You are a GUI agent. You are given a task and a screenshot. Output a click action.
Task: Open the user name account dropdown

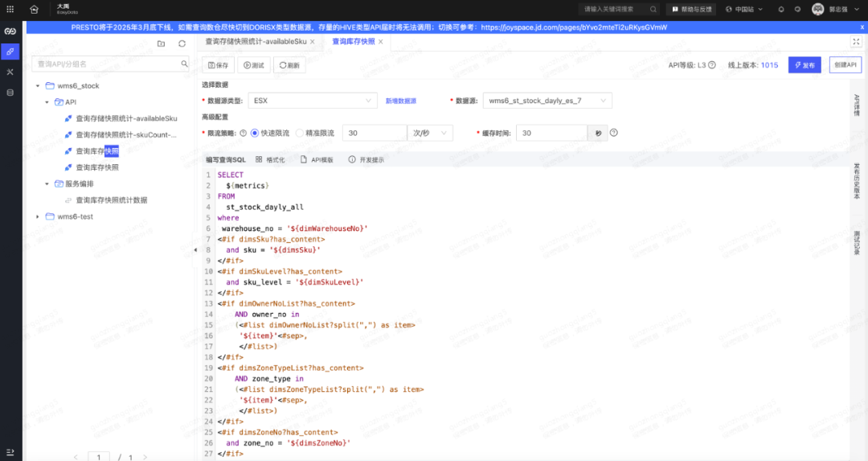(x=842, y=9)
